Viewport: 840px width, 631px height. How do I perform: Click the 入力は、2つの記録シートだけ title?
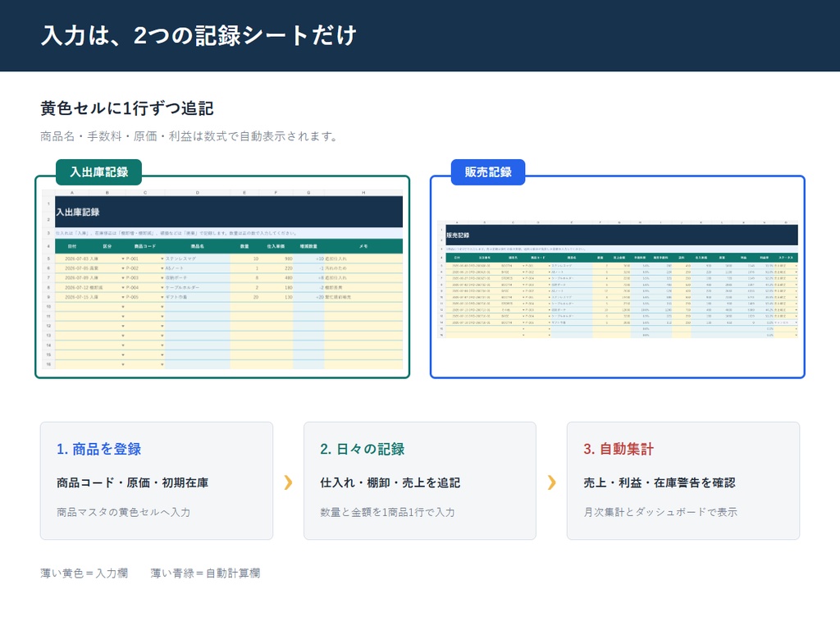click(199, 35)
